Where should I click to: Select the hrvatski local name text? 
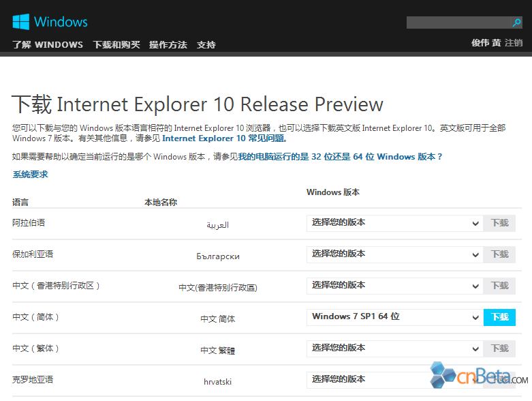217,382
